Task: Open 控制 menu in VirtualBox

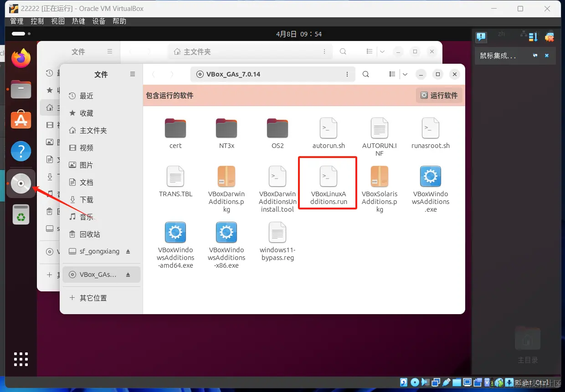Action: (37, 21)
